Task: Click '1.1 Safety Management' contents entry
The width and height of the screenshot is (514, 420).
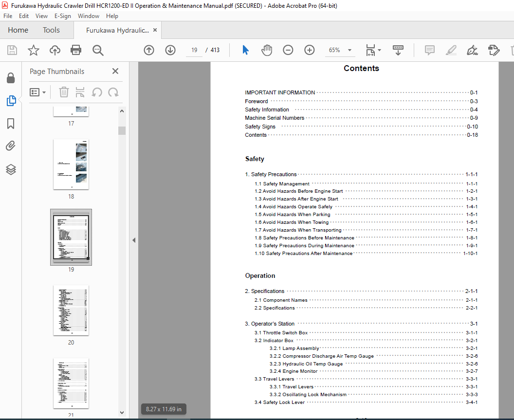Action: click(x=366, y=184)
